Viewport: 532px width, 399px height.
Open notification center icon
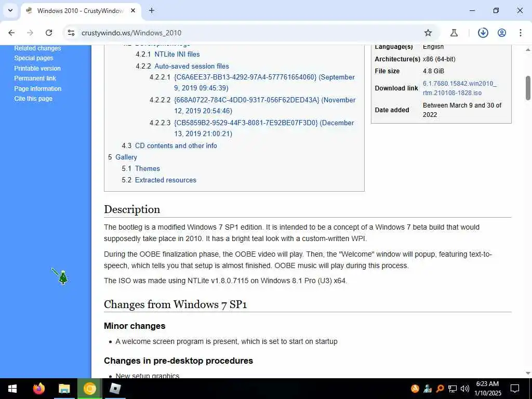(x=515, y=389)
